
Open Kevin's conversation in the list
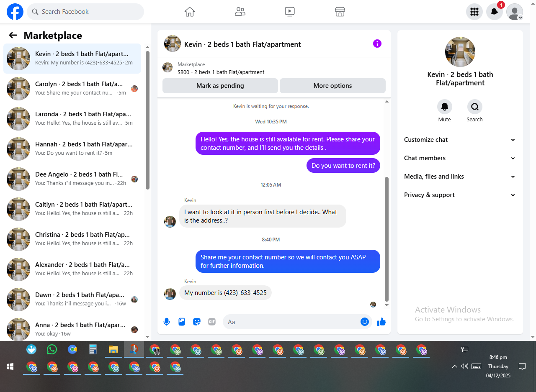tap(72, 59)
